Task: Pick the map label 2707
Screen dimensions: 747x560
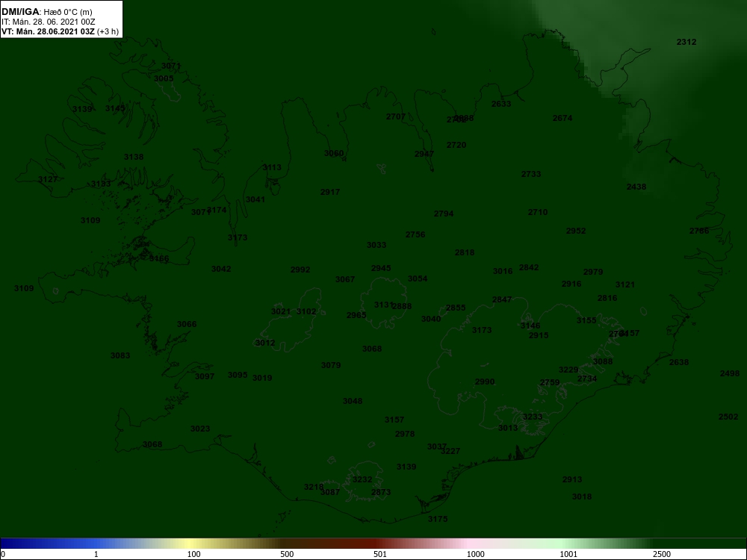Action: [396, 116]
